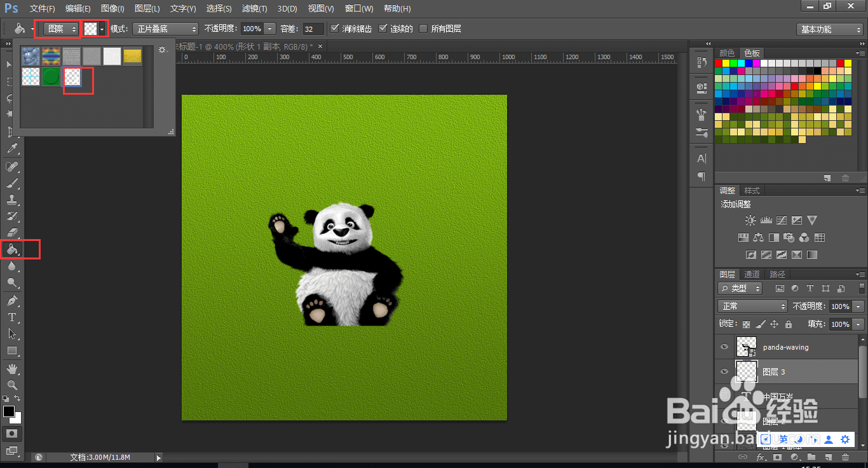Select the Clone Stamp tool
868x468 pixels.
pyautogui.click(x=11, y=200)
